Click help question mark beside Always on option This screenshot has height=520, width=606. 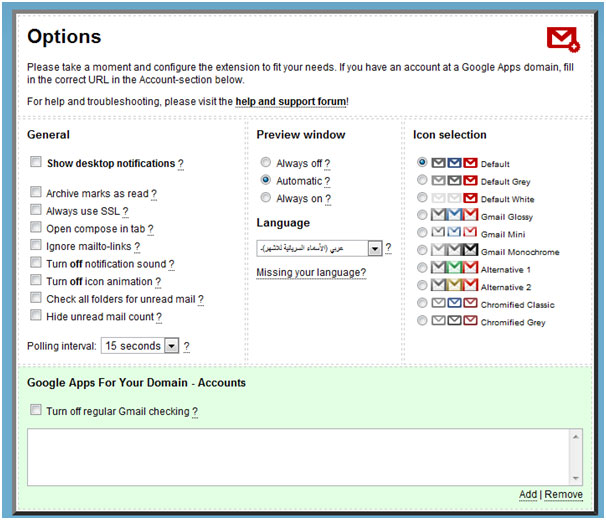[328, 199]
